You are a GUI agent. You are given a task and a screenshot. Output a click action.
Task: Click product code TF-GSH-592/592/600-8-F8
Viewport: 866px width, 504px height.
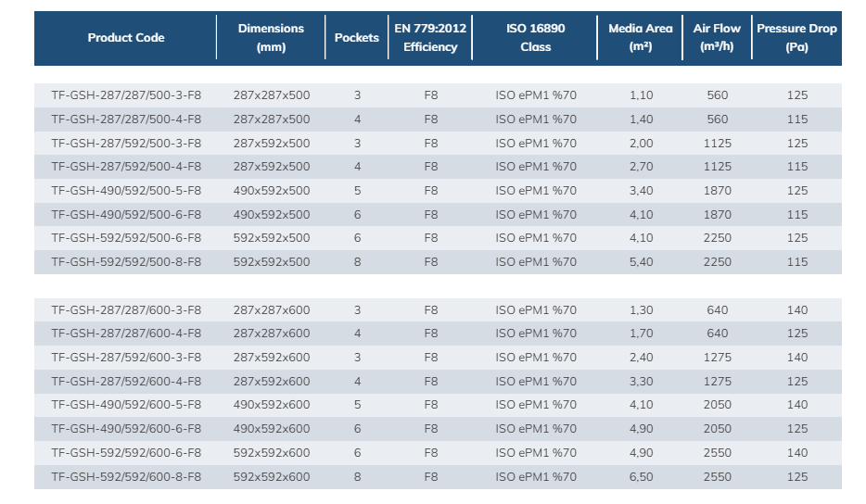click(126, 477)
